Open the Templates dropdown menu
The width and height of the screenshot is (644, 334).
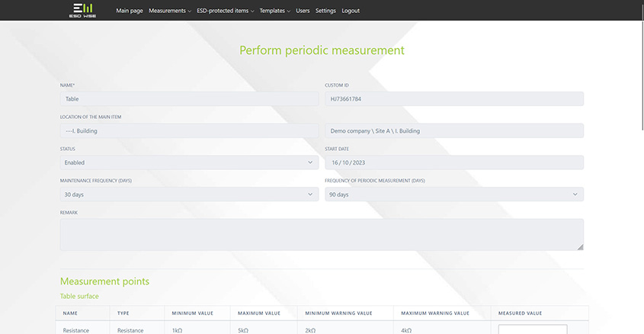pos(274,11)
